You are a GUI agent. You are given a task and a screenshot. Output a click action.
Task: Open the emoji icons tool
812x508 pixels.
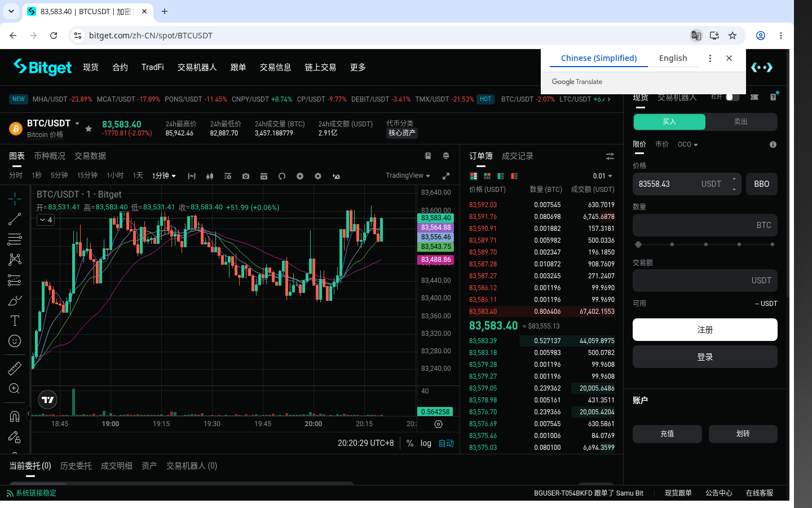tap(15, 341)
